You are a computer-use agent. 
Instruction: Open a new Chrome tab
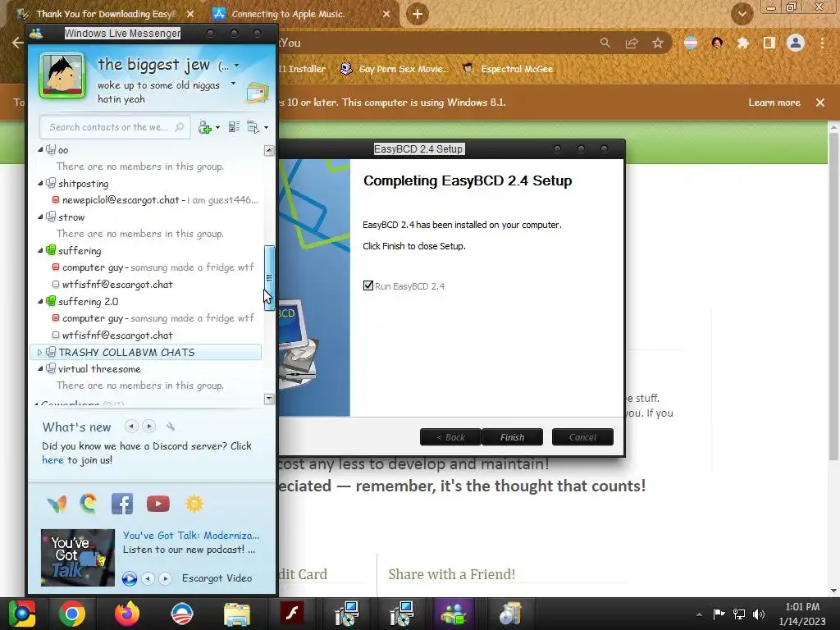[x=418, y=14]
